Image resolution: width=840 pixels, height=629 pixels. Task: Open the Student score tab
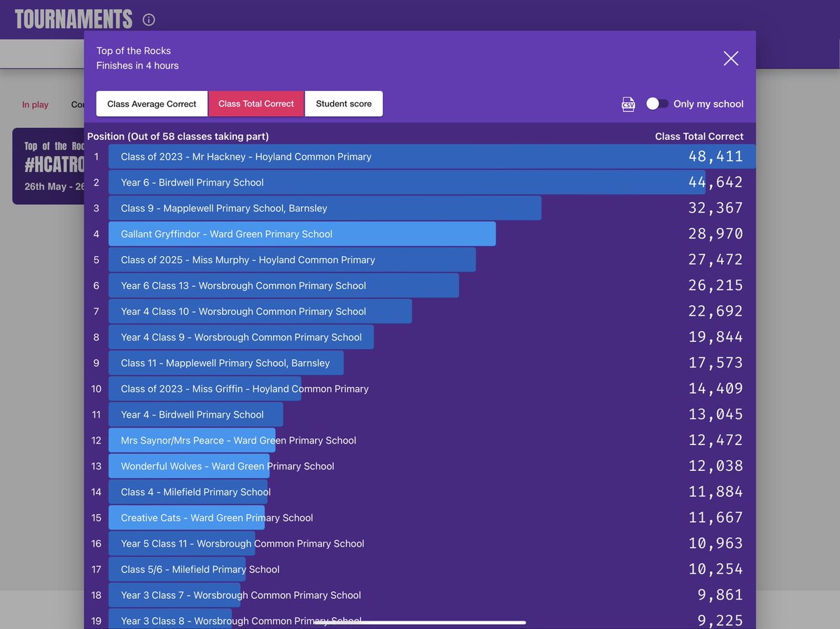point(344,104)
